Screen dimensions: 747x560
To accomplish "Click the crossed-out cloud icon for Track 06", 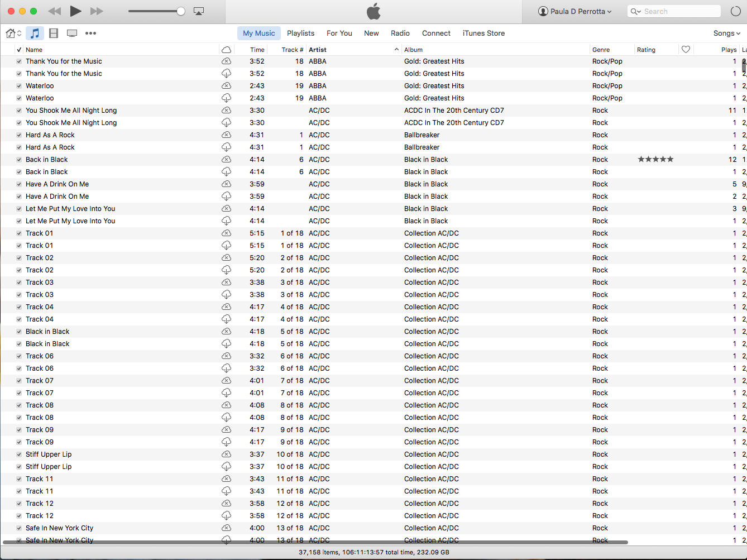I will [x=226, y=356].
